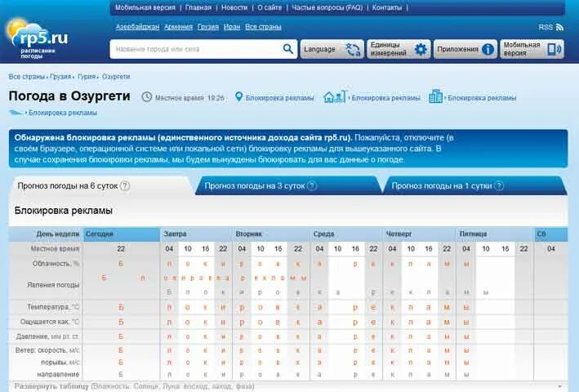Click Блокировка рекламы link beside the buildings icon
The image size is (579, 392).
(482, 98)
